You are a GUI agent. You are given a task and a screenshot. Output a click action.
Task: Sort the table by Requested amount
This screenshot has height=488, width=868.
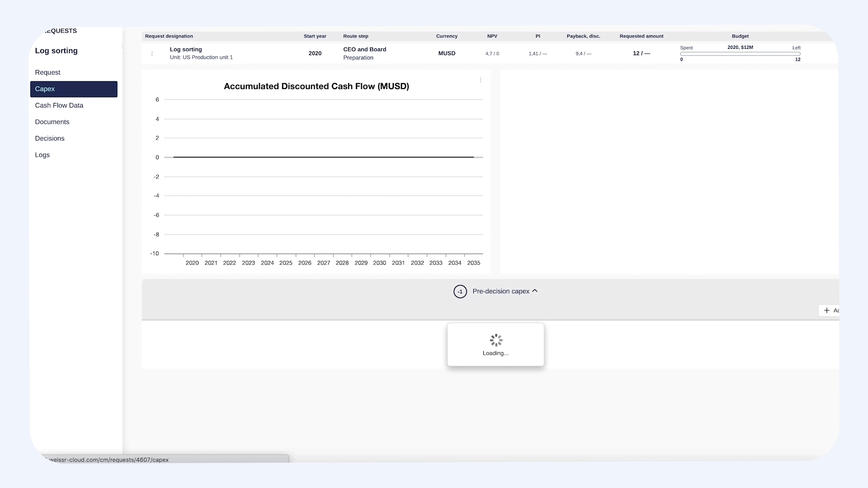[641, 36]
